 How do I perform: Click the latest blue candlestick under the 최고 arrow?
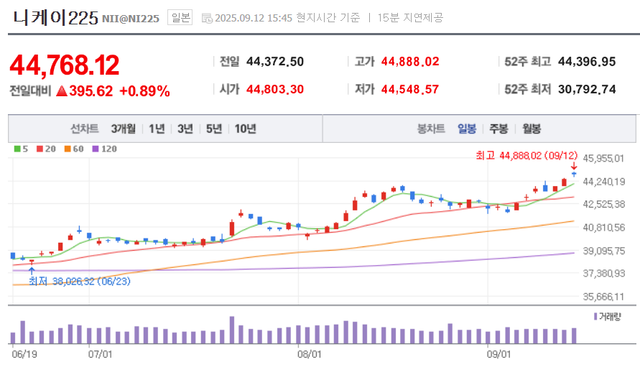coord(574,174)
